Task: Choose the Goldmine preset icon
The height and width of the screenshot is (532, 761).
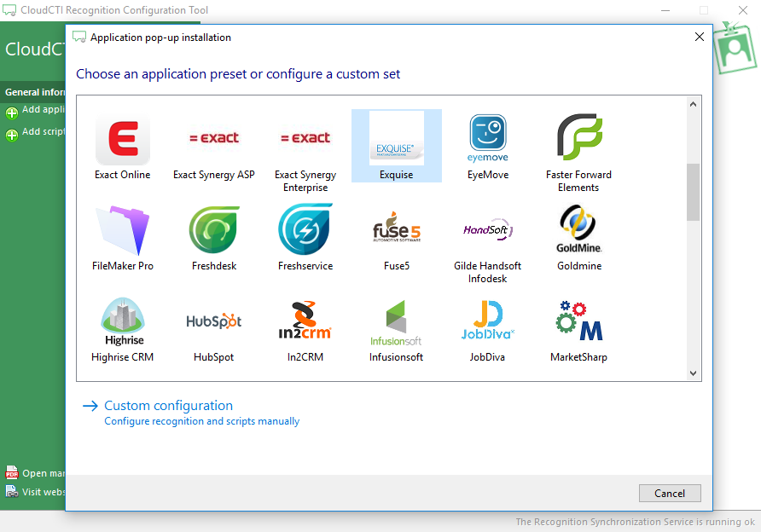Action: point(579,228)
